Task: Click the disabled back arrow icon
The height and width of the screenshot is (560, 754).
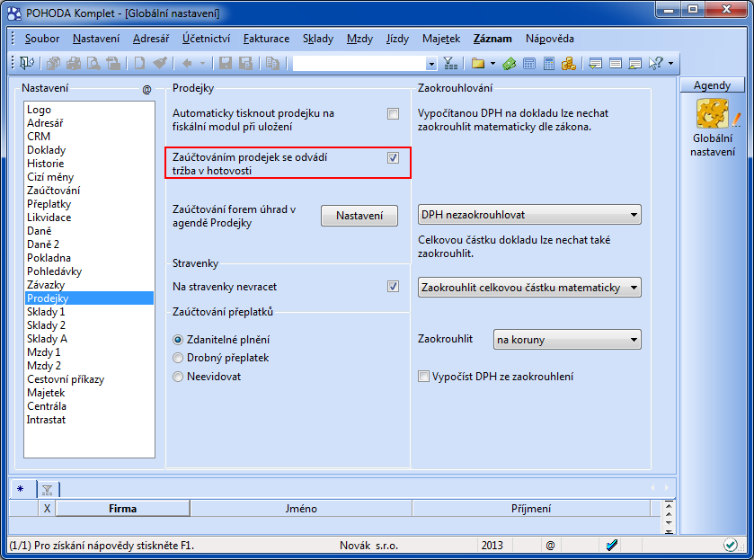Action: 188,63
